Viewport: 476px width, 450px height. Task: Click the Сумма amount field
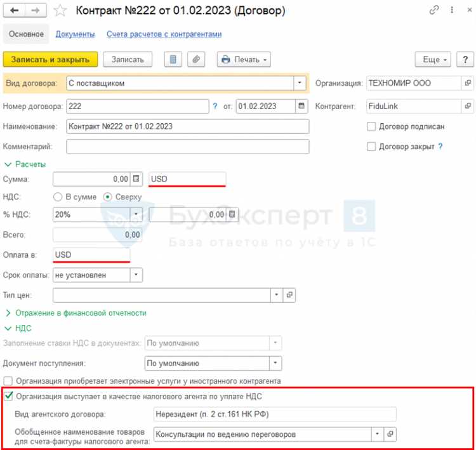pos(91,179)
